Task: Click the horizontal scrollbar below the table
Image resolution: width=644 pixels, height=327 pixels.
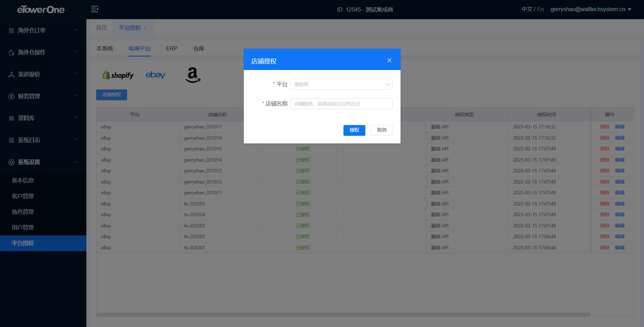Action: pos(343,314)
